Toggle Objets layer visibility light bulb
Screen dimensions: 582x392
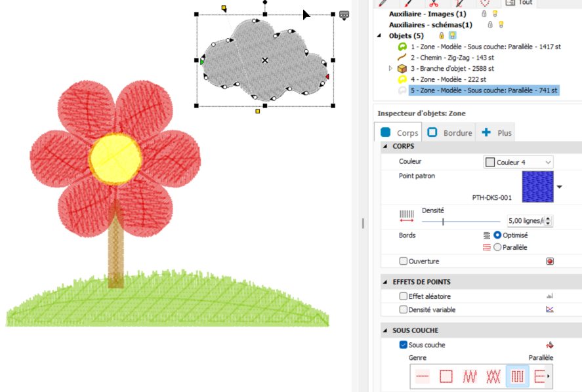[453, 35]
